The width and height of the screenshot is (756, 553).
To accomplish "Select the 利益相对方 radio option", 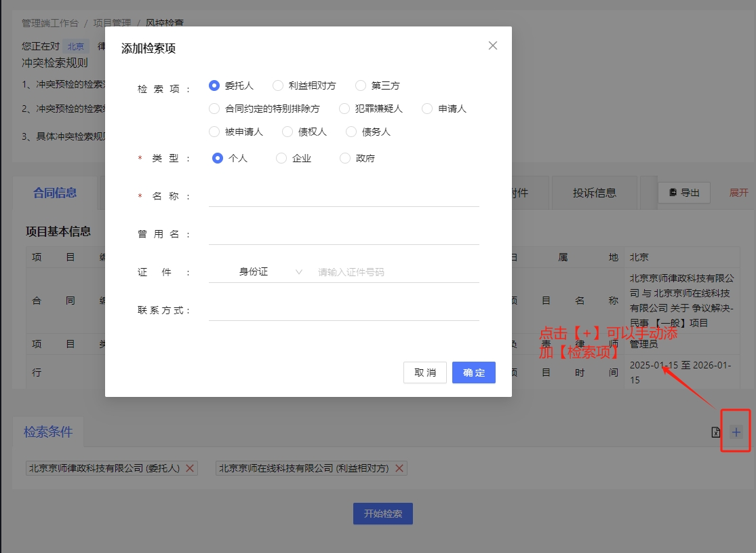I will (278, 85).
